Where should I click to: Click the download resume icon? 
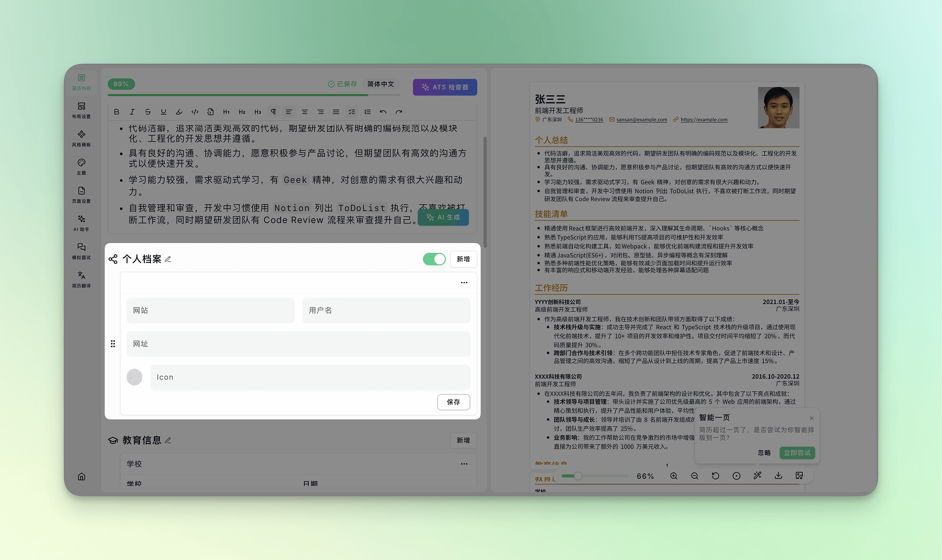click(x=778, y=476)
